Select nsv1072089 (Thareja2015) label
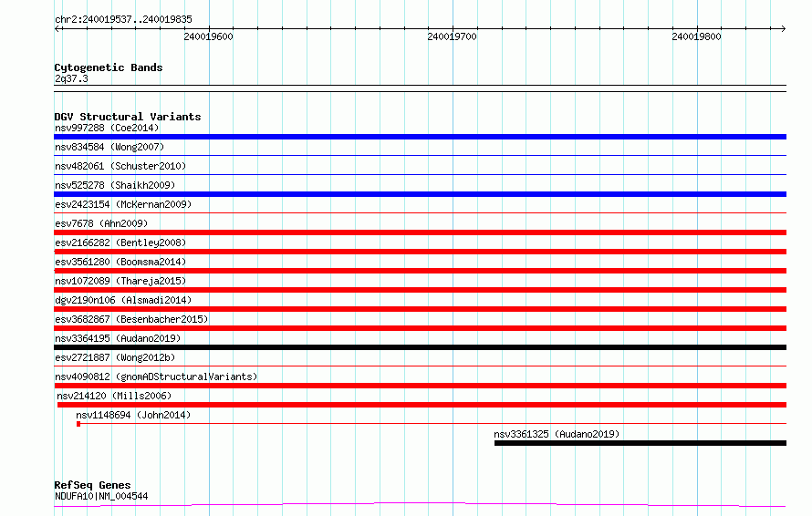 click(120, 281)
